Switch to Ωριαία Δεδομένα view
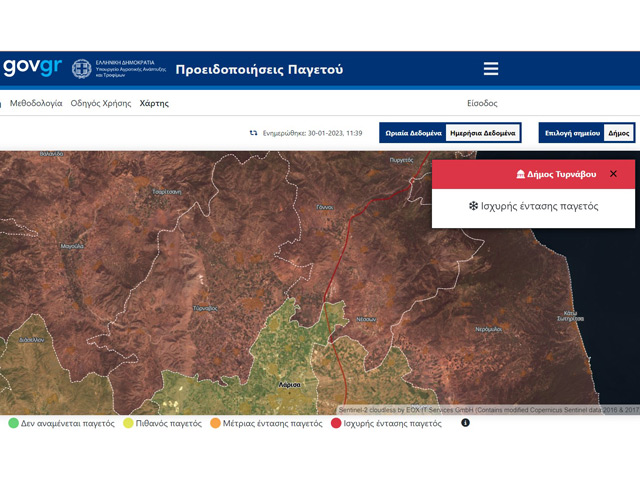640x480 pixels. pyautogui.click(x=411, y=132)
